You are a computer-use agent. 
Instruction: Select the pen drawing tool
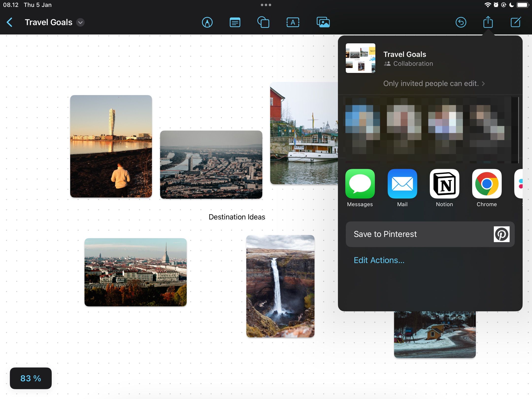click(x=207, y=22)
